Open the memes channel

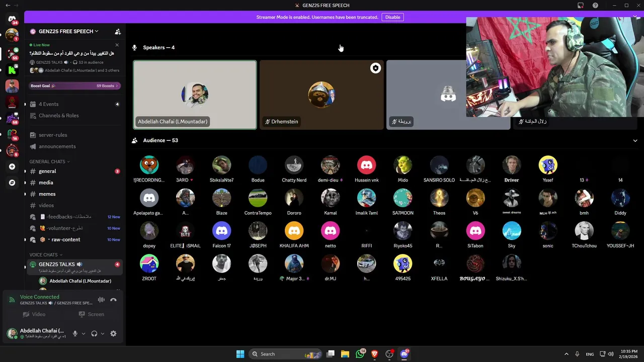pos(74,194)
